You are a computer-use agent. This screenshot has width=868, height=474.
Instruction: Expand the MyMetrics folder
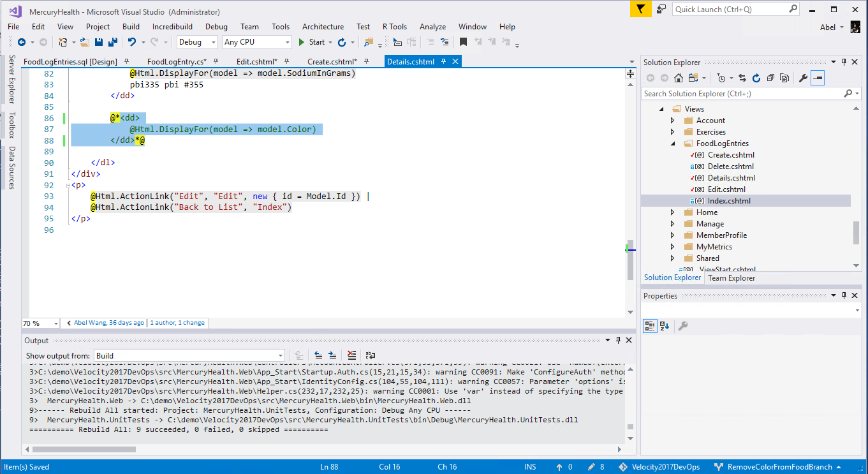672,247
